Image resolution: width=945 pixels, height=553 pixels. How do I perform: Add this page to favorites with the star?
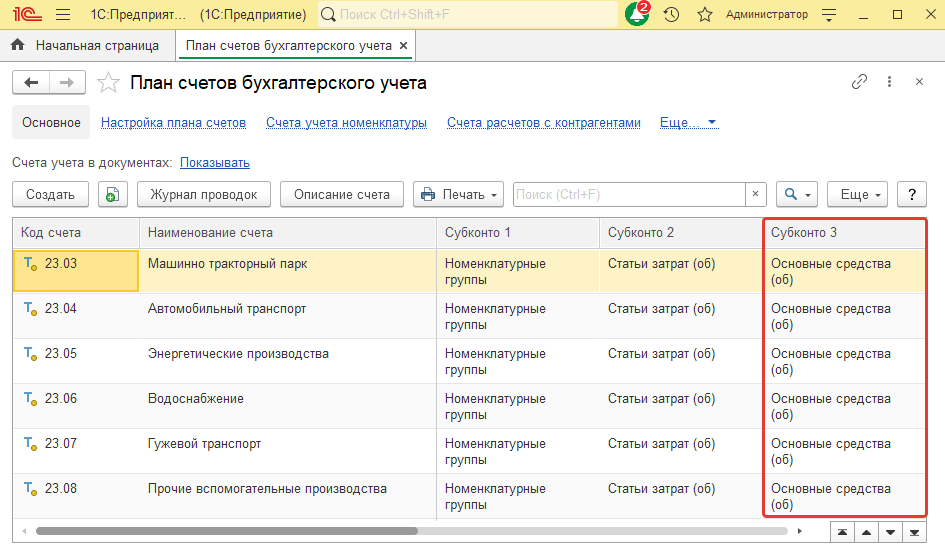(x=109, y=83)
